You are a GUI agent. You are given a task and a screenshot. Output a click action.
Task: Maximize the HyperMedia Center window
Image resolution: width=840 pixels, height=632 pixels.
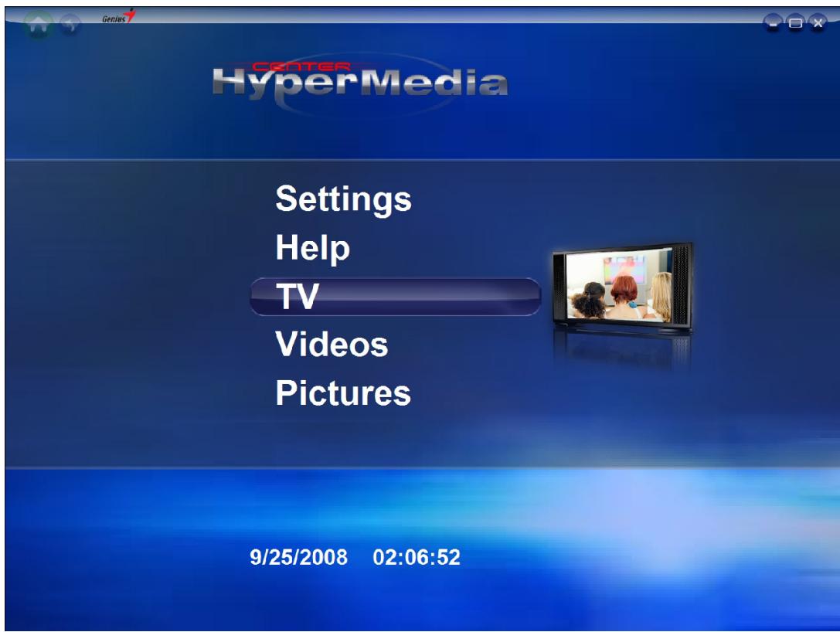pyautogui.click(x=795, y=23)
